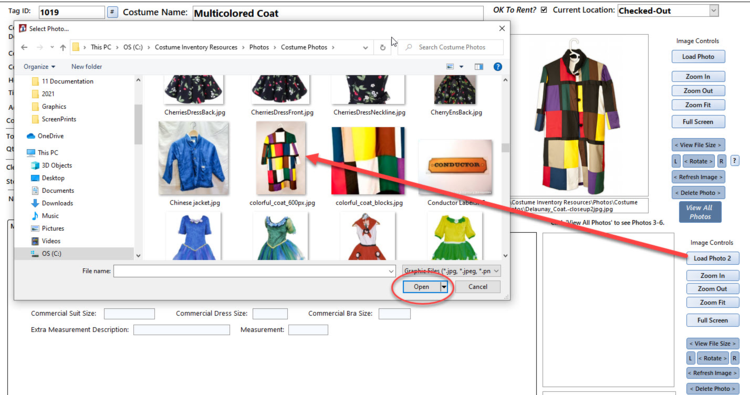Click the Up one level arrow

[x=63, y=47]
